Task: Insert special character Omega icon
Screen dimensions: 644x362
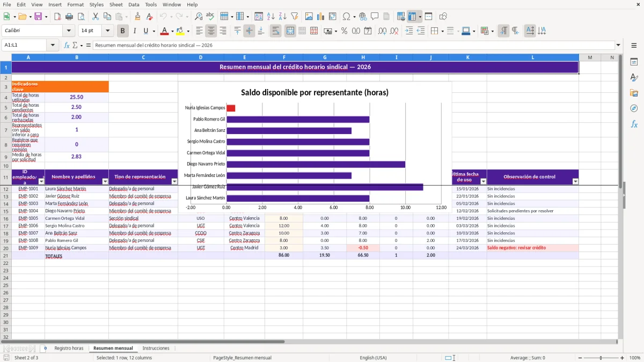Action: click(x=346, y=17)
